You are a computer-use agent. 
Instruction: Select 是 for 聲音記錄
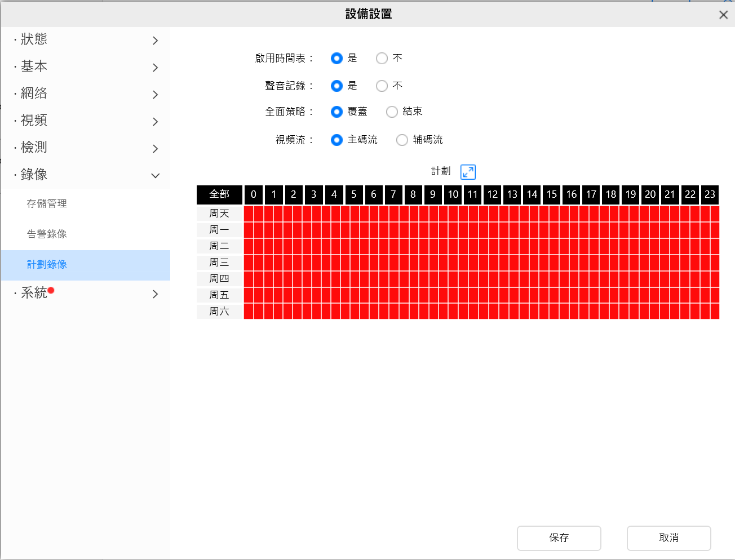pyautogui.click(x=336, y=86)
